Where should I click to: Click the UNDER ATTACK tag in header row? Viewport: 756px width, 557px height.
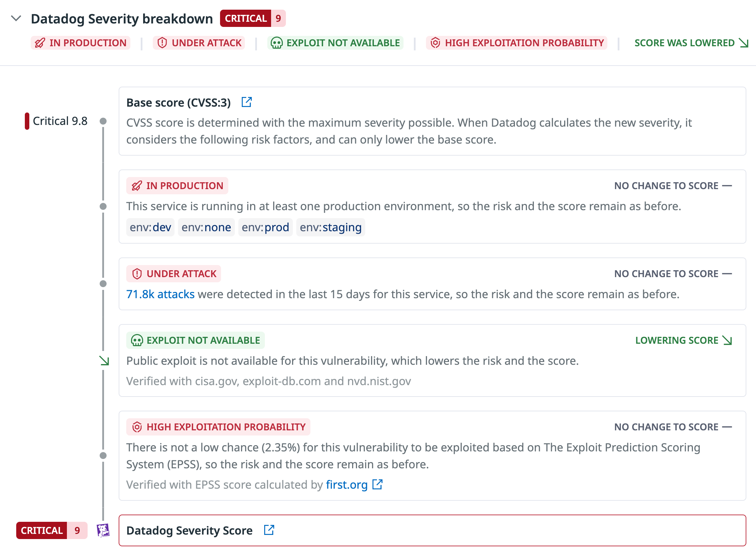coord(199,43)
